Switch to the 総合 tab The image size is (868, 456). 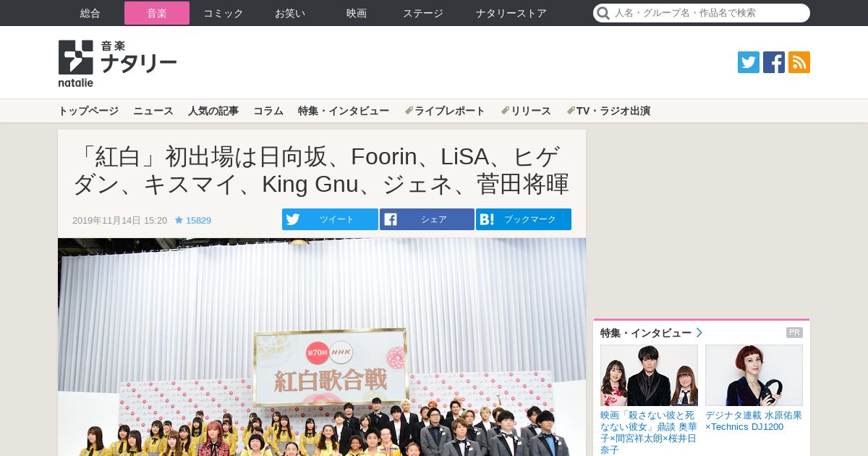[x=90, y=13]
